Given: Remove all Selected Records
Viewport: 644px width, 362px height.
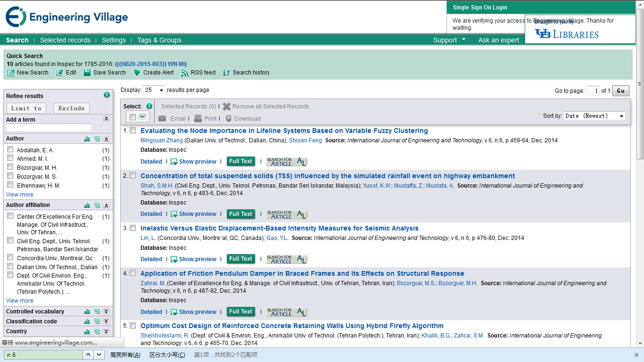Looking at the screenshot, I should click(266, 107).
